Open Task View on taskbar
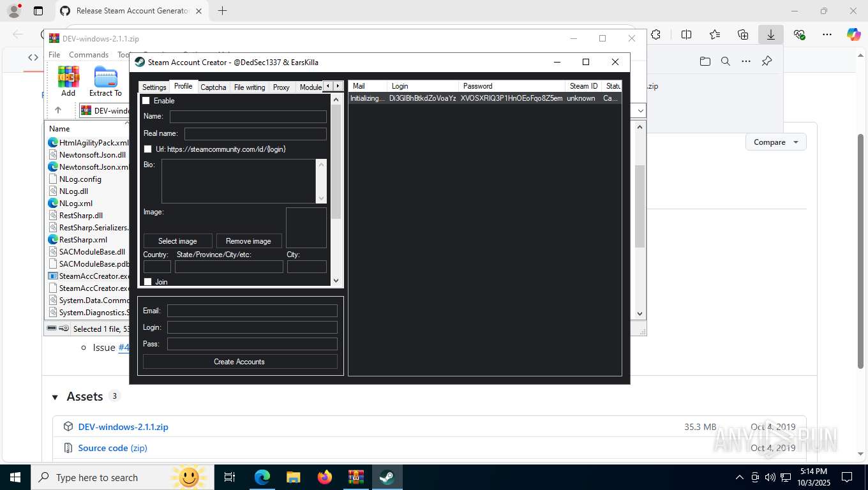 [x=230, y=477]
